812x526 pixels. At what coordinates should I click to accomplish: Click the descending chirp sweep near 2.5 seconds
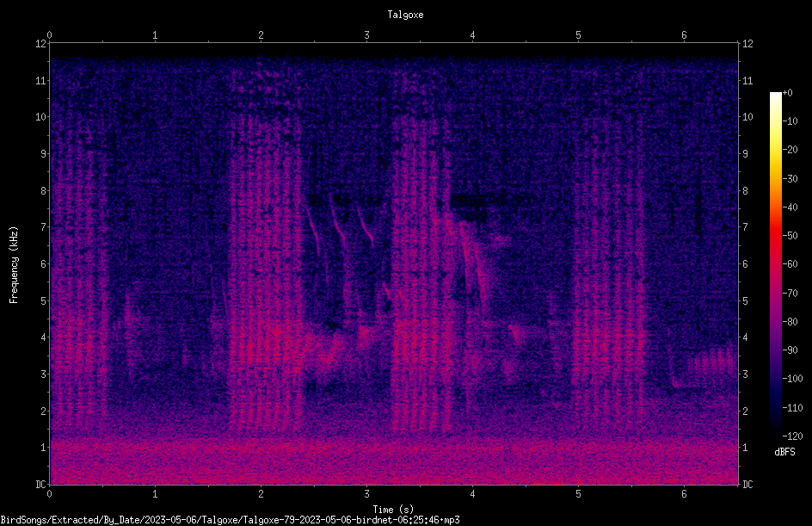tap(314, 231)
